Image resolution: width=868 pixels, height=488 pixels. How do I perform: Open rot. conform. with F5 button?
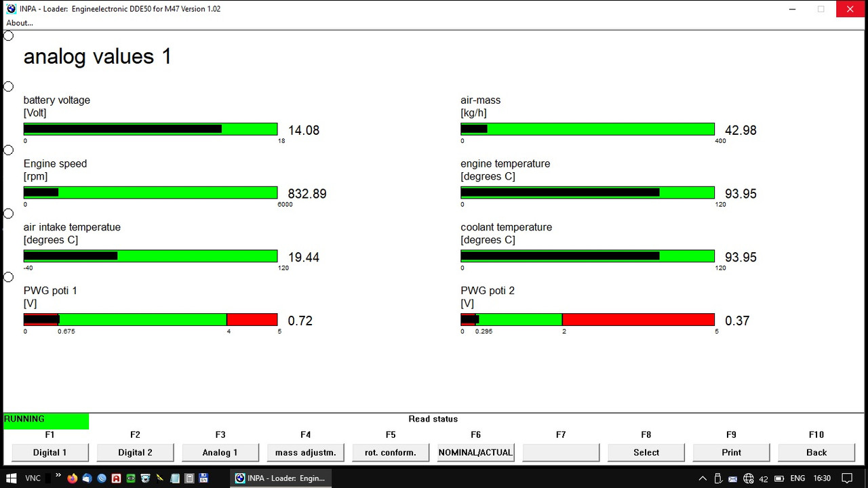(x=391, y=452)
